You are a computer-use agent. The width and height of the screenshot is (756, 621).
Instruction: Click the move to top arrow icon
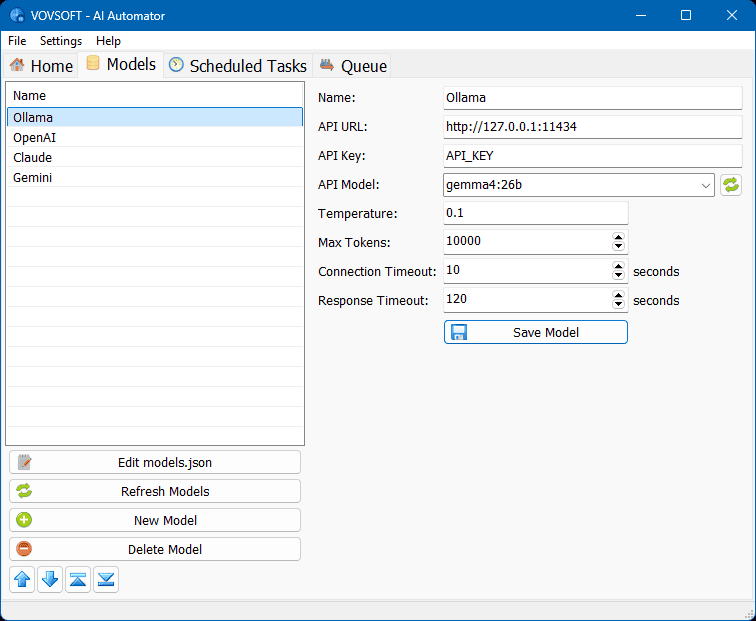78,580
